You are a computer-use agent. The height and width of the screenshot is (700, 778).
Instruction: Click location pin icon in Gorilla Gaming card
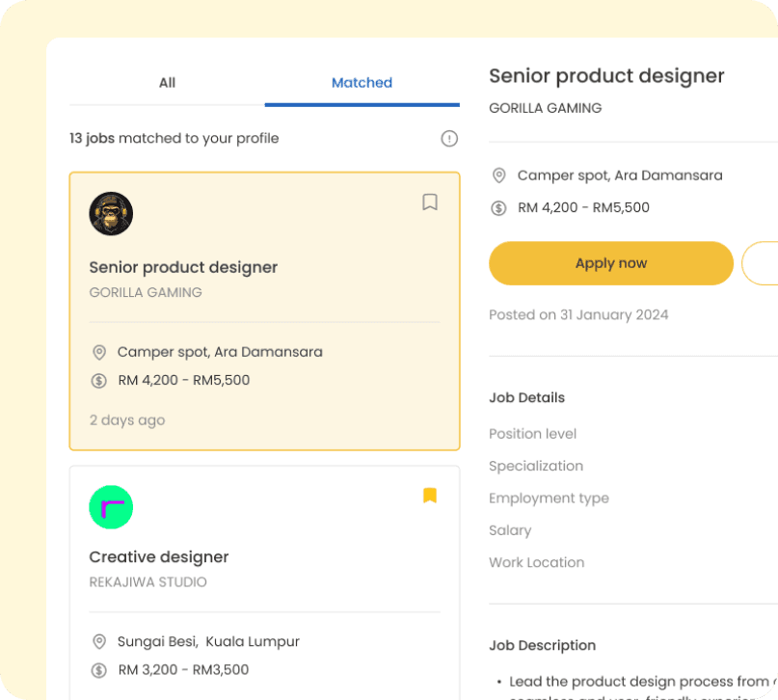tap(98, 353)
